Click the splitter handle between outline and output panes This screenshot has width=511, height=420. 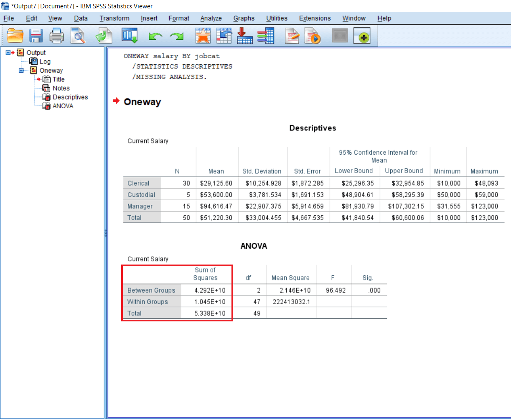(106, 233)
